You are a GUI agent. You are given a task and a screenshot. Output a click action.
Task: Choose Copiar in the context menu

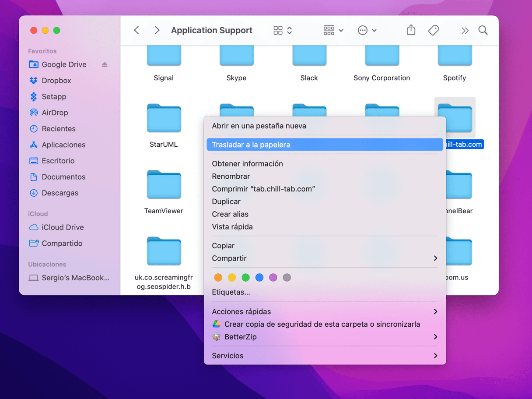point(325,246)
